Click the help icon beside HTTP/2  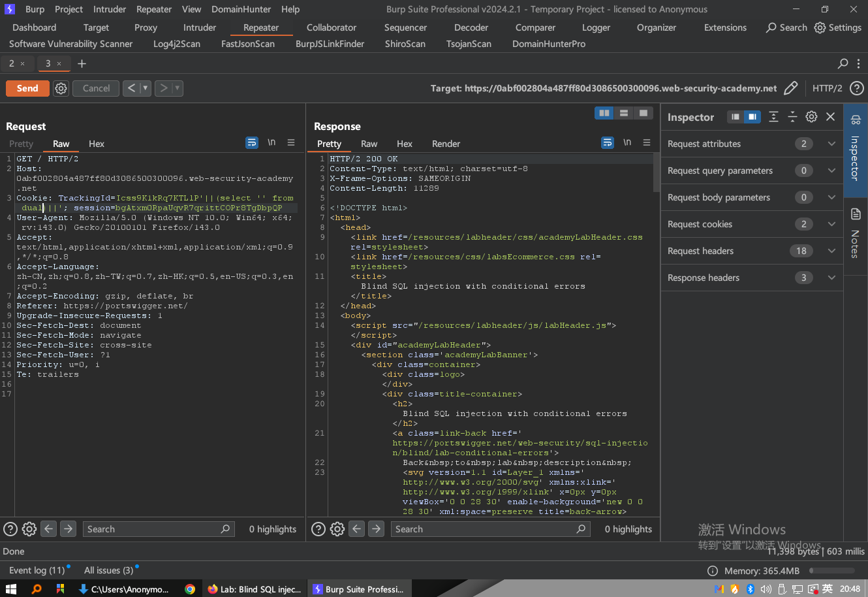tap(856, 88)
